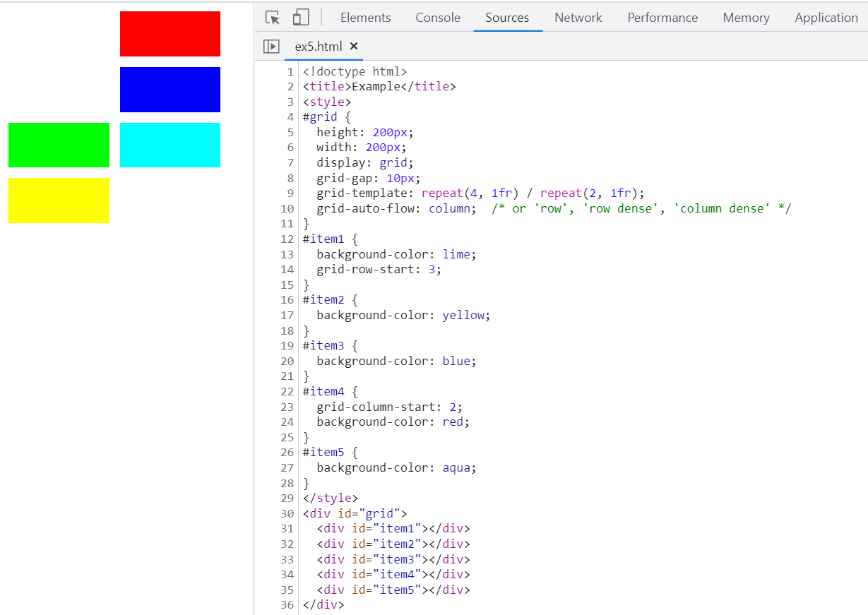Select the ex5.html file tab
The height and width of the screenshot is (615, 868).
[x=318, y=47]
